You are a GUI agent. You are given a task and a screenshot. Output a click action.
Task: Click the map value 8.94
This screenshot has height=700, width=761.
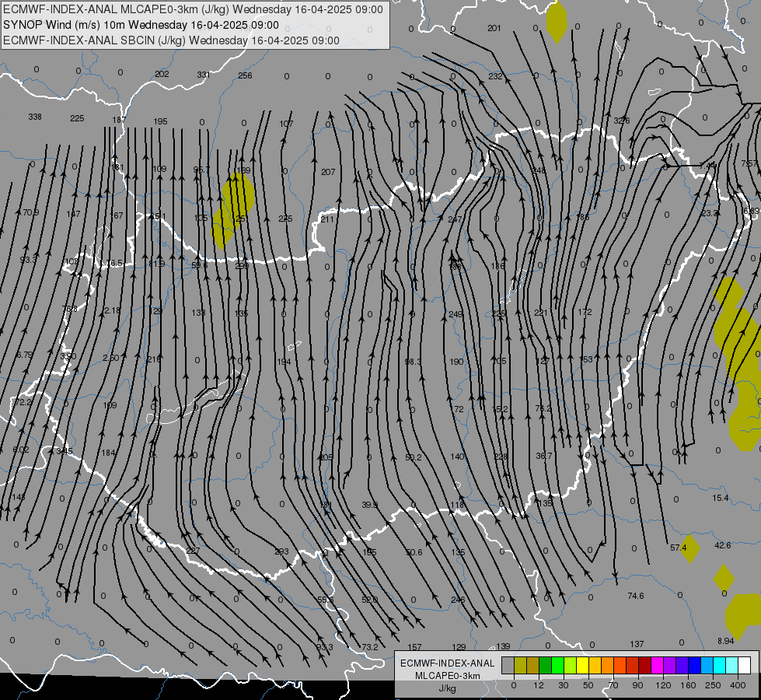tap(725, 641)
